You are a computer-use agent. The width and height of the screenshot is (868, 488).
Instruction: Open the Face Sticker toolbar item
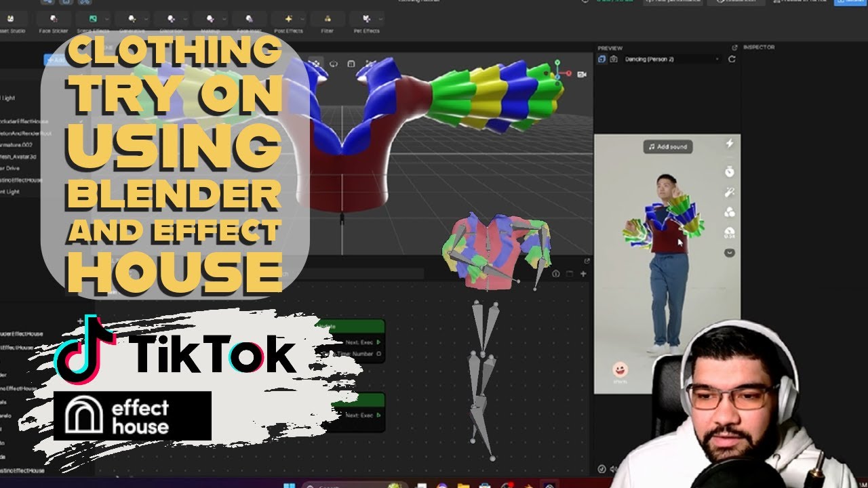pos(54,22)
